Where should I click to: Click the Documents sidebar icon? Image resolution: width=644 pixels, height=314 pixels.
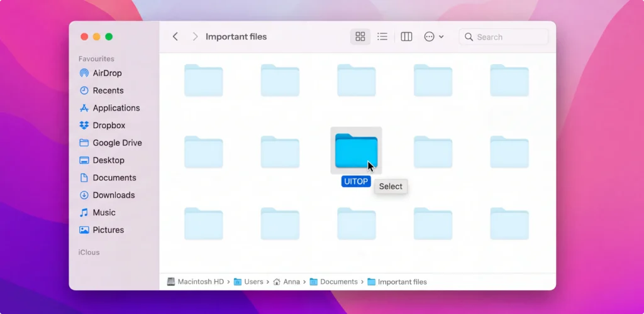(x=84, y=178)
